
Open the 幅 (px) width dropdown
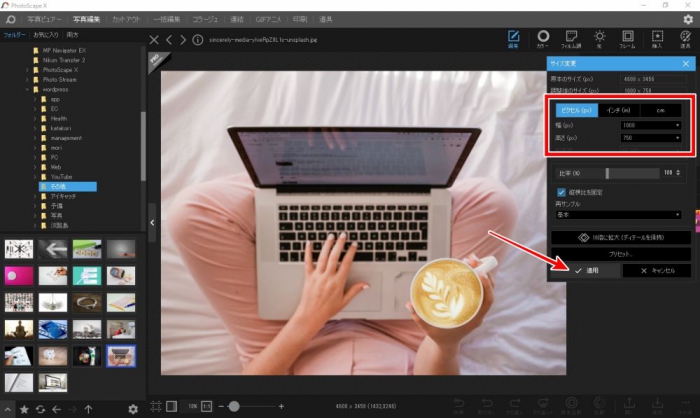click(651, 125)
